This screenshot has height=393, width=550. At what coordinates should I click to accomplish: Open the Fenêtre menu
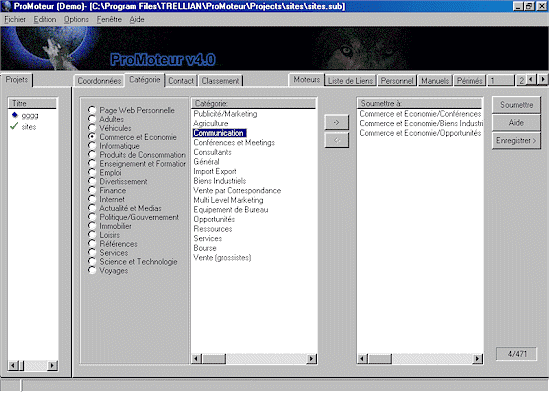(109, 19)
